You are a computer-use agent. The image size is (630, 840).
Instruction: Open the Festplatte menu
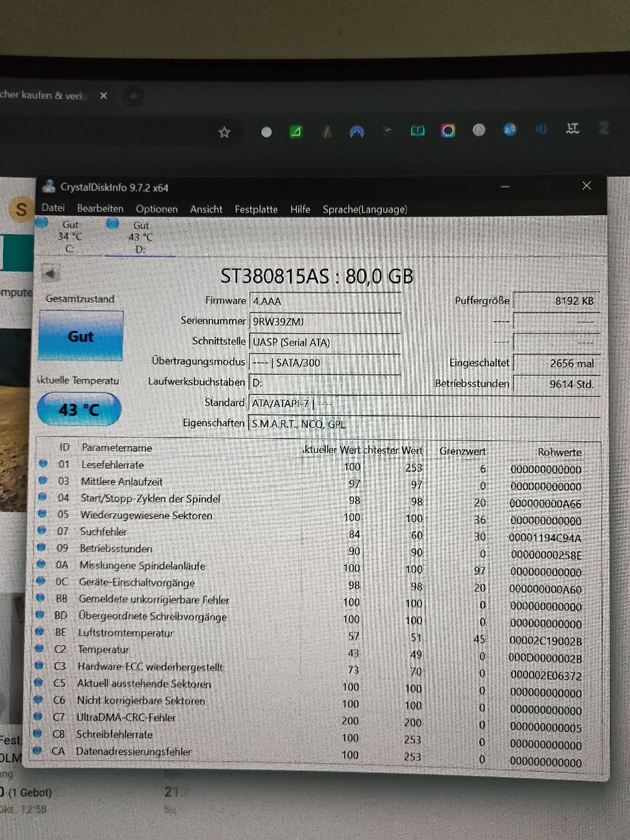(x=256, y=209)
